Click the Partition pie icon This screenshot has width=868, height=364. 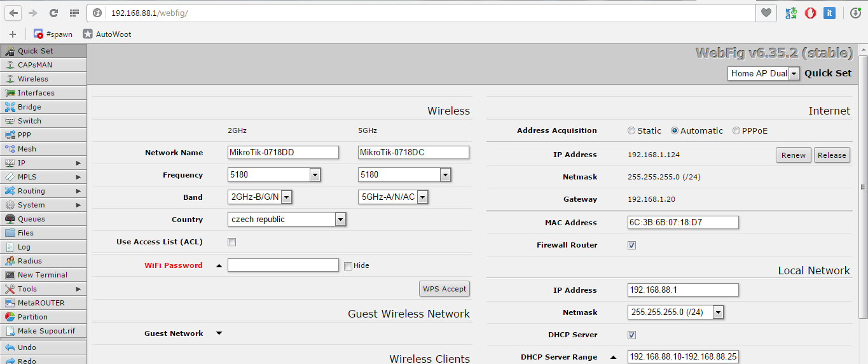click(x=10, y=317)
